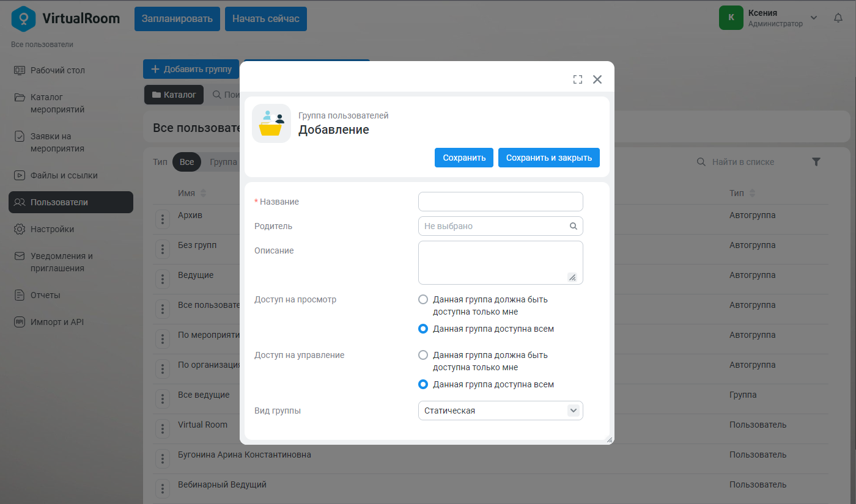The image size is (856, 504).
Task: Select 'доступна всем' under Доступ на управление
Action: [422, 384]
